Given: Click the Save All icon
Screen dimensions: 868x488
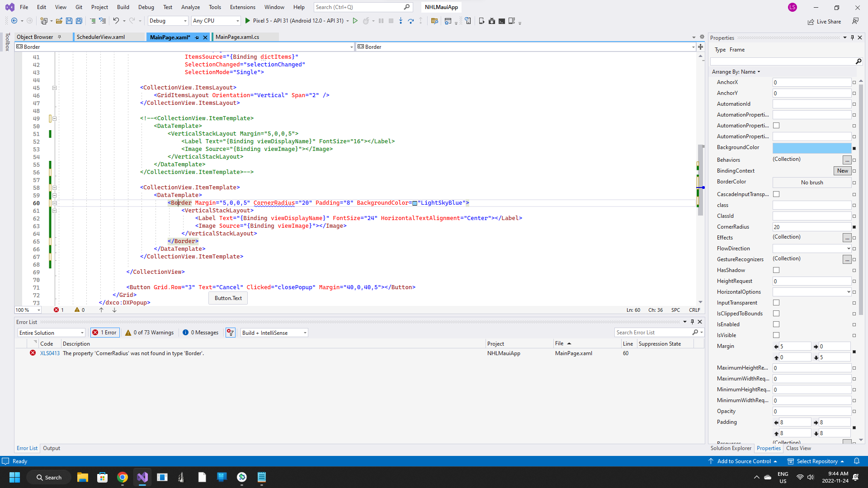Looking at the screenshot, I should point(79,21).
